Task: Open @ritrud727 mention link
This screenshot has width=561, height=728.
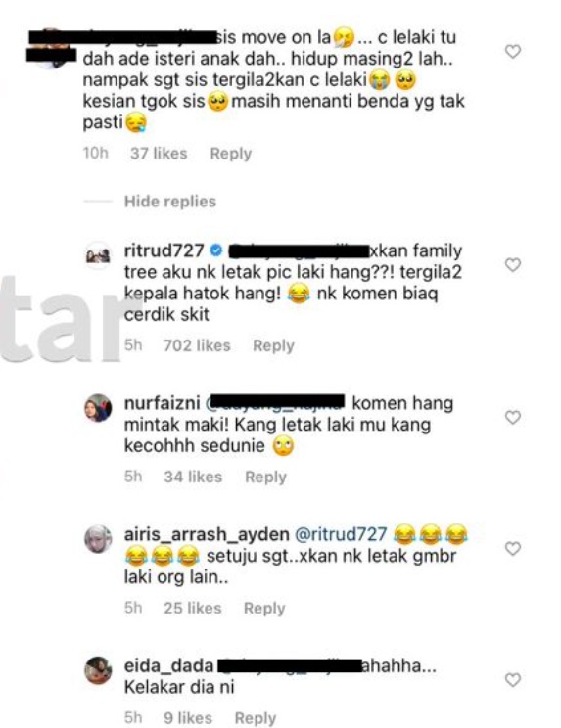Action: click(x=341, y=534)
